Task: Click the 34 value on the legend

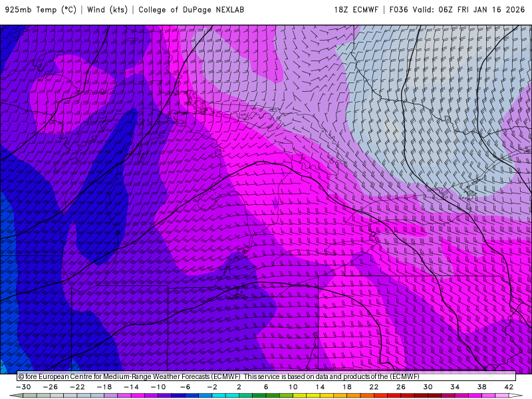Action: point(455,387)
